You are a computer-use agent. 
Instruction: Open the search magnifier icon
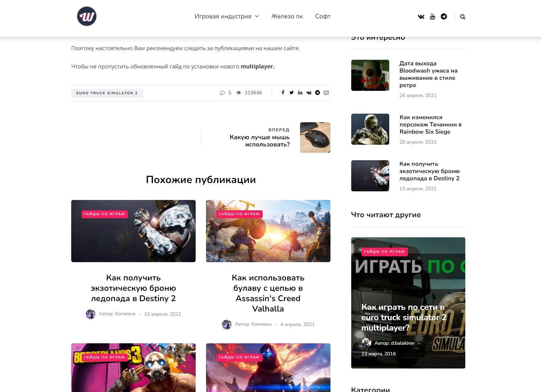coord(463,17)
